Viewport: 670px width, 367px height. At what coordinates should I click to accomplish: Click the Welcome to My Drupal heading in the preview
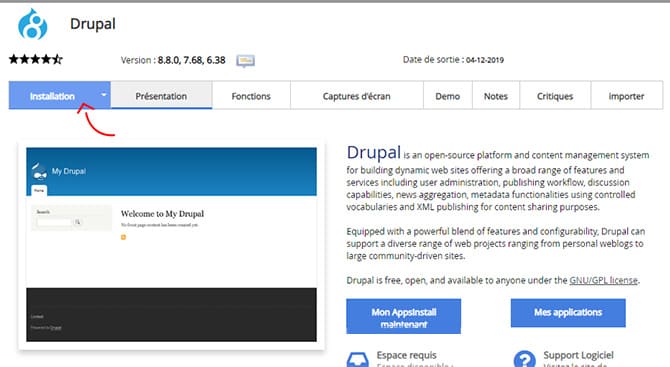(x=162, y=214)
